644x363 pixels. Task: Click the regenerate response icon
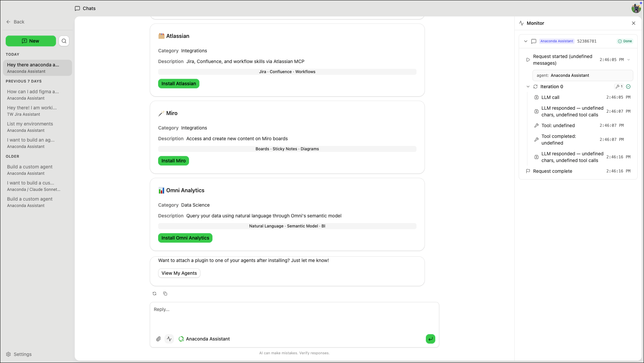pyautogui.click(x=154, y=294)
